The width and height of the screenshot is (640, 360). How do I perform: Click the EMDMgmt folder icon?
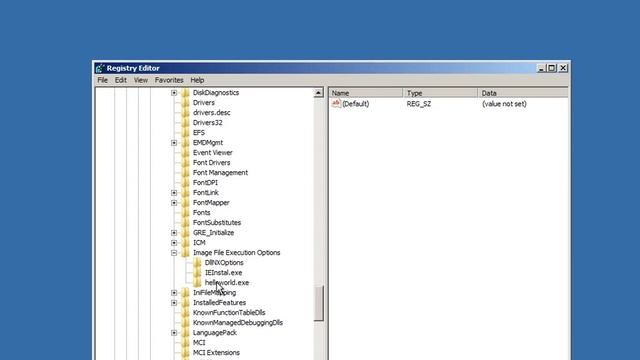(x=185, y=143)
